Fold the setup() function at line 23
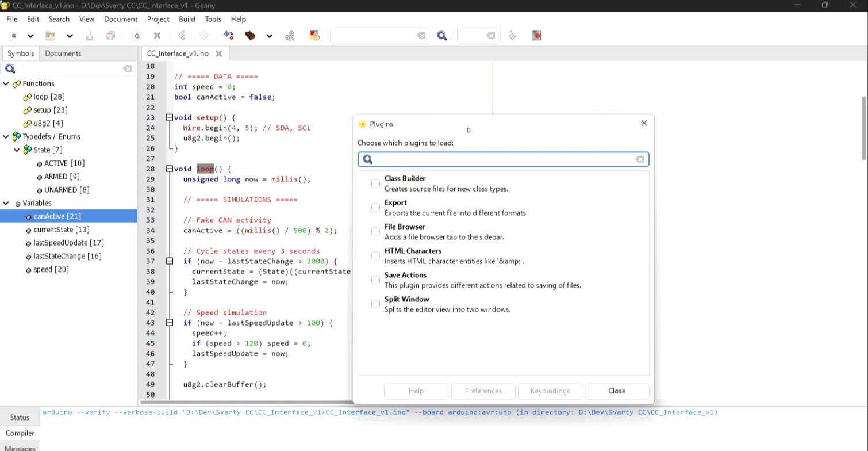Viewport: 868px width, 451px height. (170, 118)
